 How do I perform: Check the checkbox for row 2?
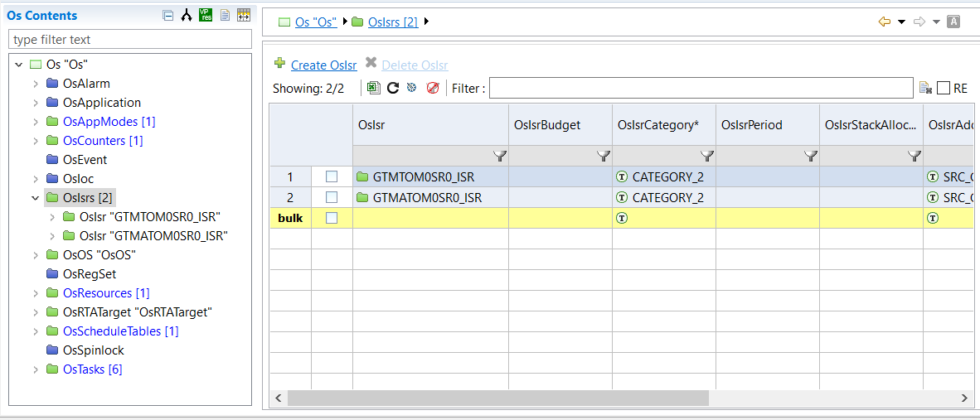[x=332, y=197]
